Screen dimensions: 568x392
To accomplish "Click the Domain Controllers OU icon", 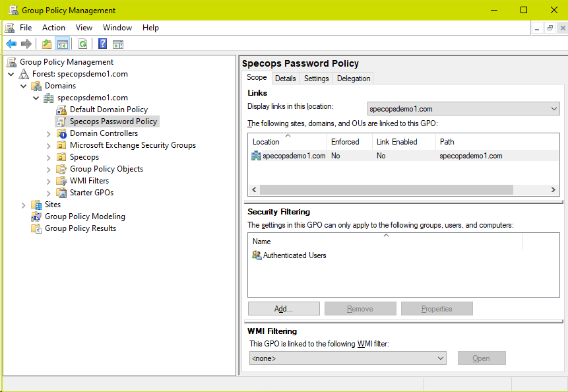I will [x=61, y=133].
